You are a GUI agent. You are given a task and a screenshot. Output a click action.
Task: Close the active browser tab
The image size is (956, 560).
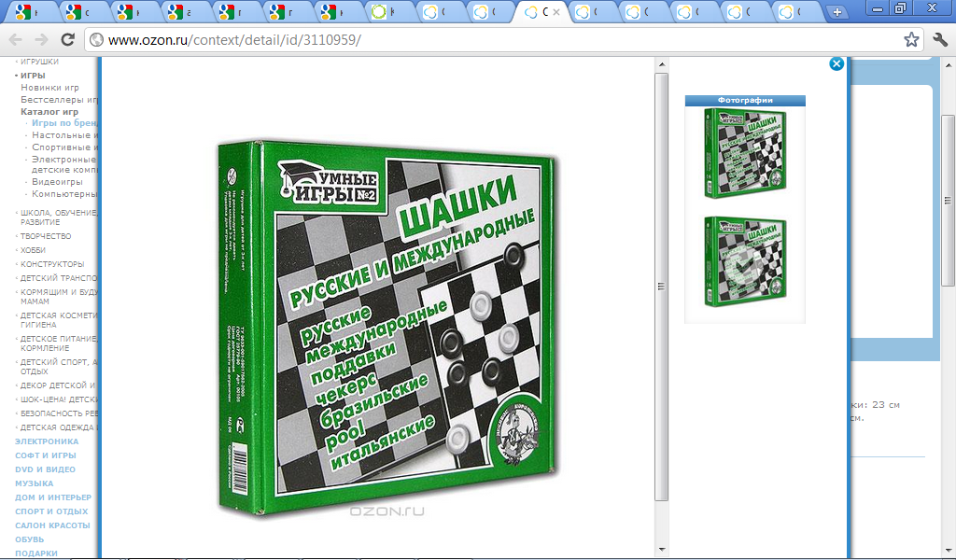556,11
